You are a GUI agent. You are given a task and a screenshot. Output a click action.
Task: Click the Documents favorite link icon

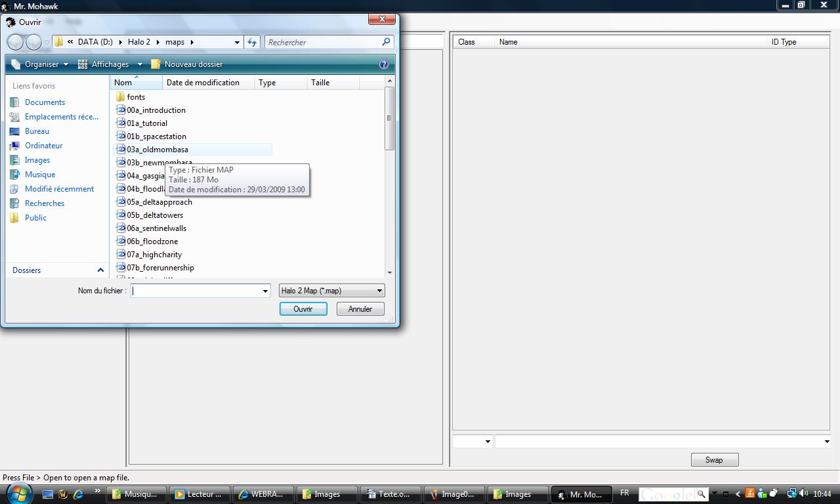15,102
